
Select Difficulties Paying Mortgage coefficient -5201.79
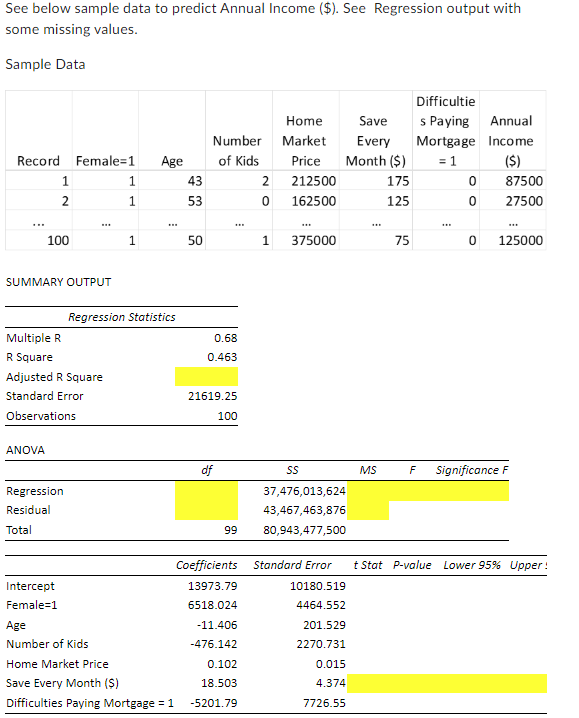point(214,703)
